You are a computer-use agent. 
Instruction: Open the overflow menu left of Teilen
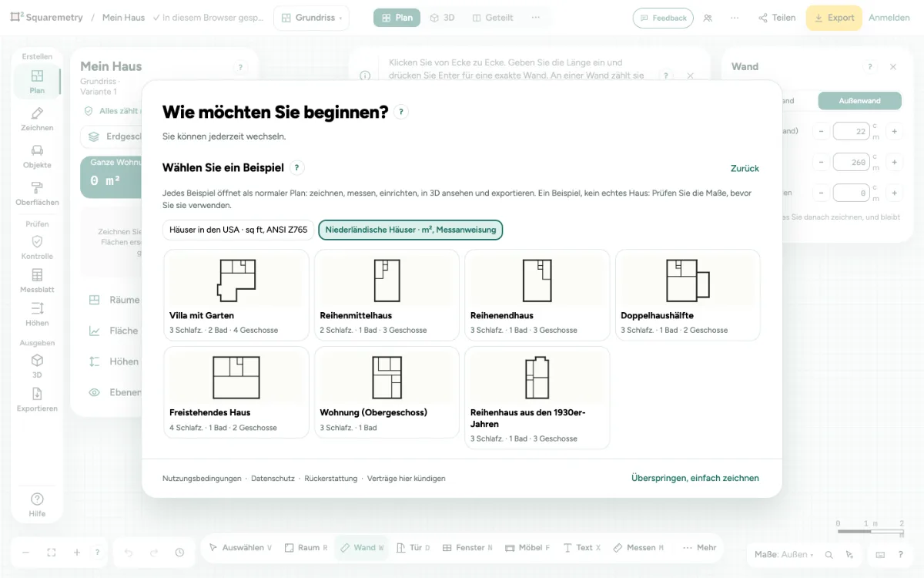click(x=735, y=18)
